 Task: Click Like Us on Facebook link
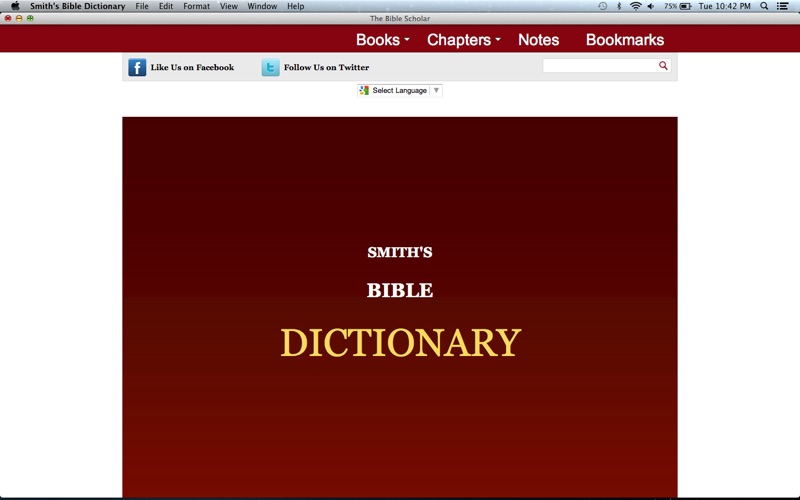click(192, 67)
